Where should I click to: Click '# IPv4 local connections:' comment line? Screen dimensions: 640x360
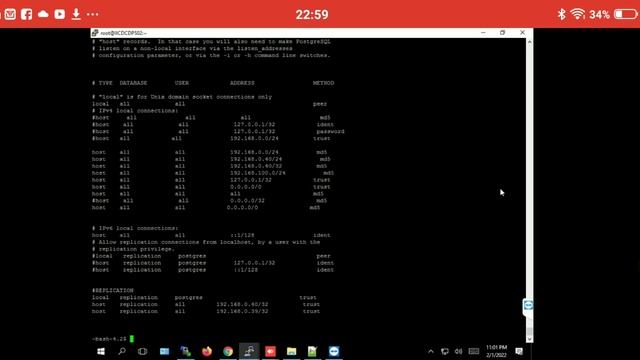(x=135, y=111)
